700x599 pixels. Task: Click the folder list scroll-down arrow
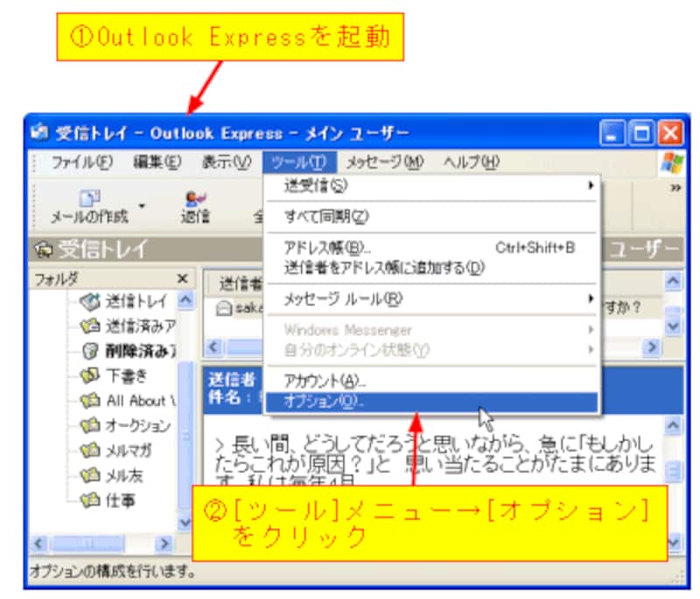click(185, 522)
